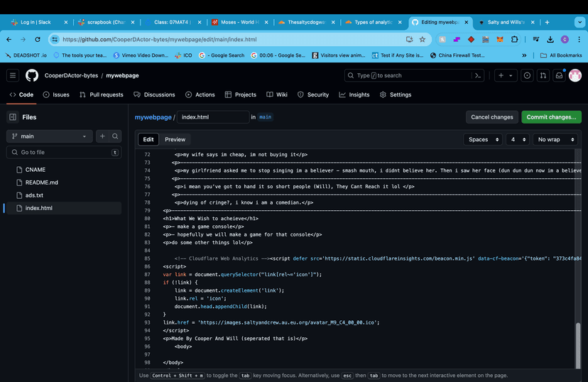Click Commit changes button
This screenshot has height=382, width=588.
coord(551,117)
